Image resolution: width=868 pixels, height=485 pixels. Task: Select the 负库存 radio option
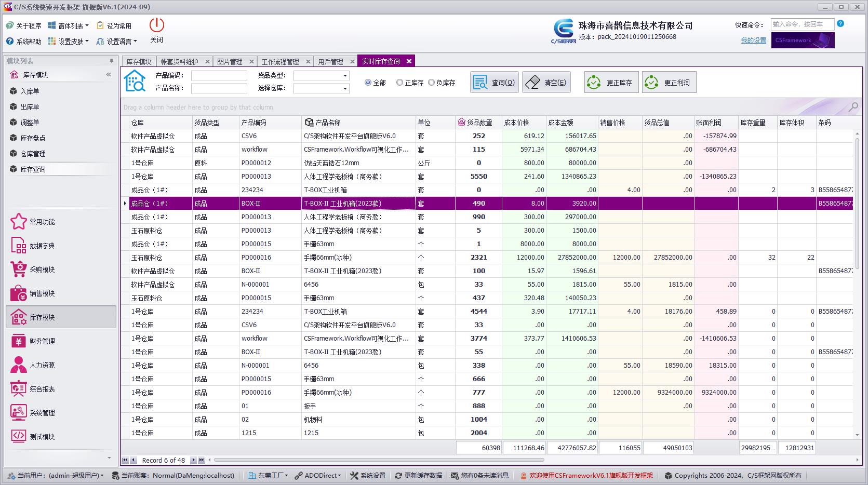[x=431, y=83]
